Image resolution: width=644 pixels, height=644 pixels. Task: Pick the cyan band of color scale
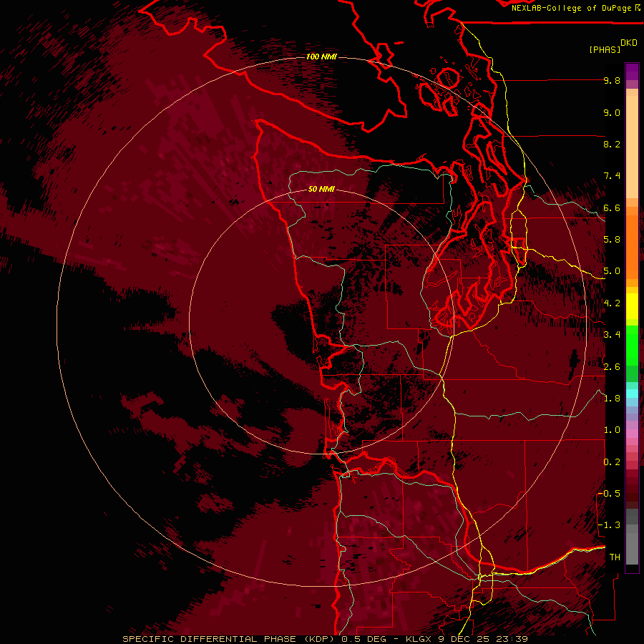pyautogui.click(x=632, y=394)
